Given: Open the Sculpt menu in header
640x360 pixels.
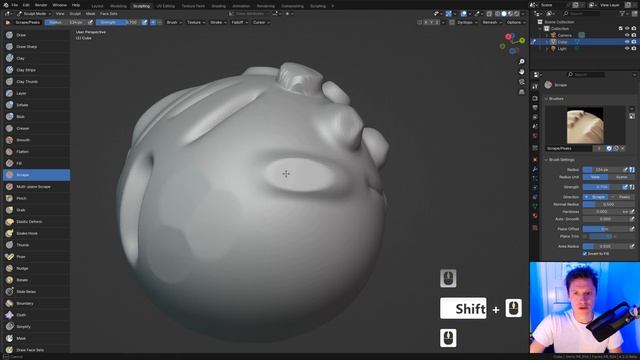Looking at the screenshot, I should pos(75,13).
